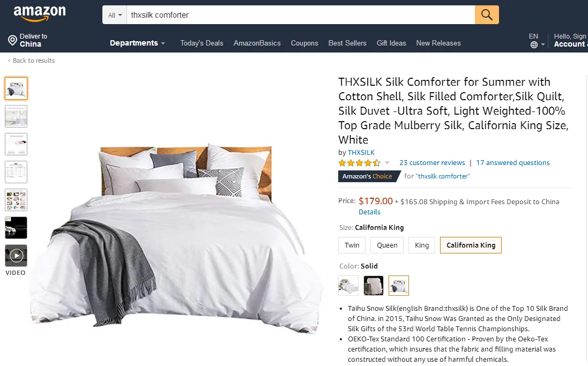Expand the All search category dropdown
The height and width of the screenshot is (366, 588).
click(115, 15)
